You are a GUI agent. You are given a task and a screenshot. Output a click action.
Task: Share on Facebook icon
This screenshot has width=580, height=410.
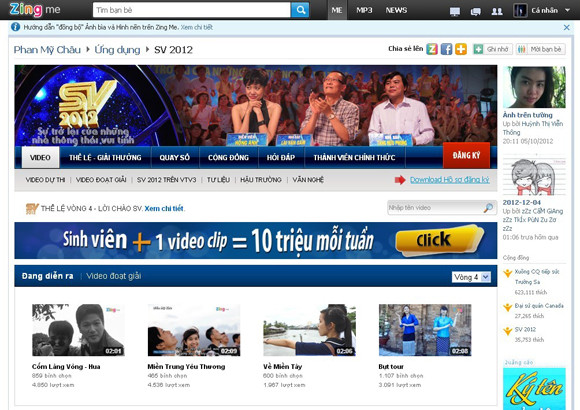pyautogui.click(x=446, y=49)
